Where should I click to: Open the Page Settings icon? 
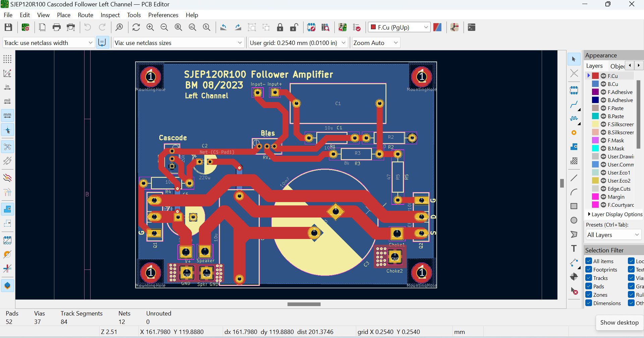(x=42, y=28)
